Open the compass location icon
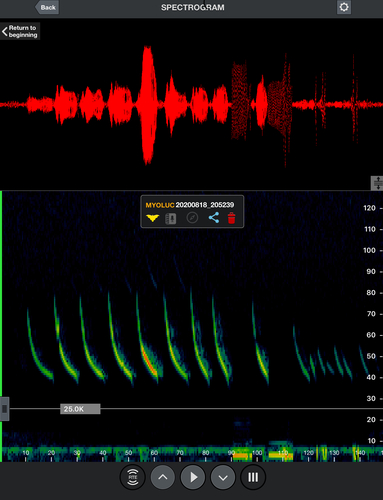This screenshot has width=383, height=500. tap(192, 218)
